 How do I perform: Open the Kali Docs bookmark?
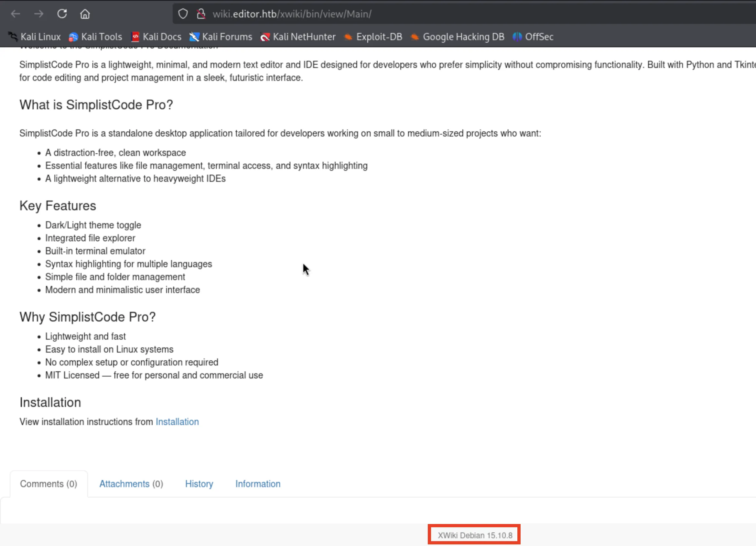pyautogui.click(x=156, y=37)
